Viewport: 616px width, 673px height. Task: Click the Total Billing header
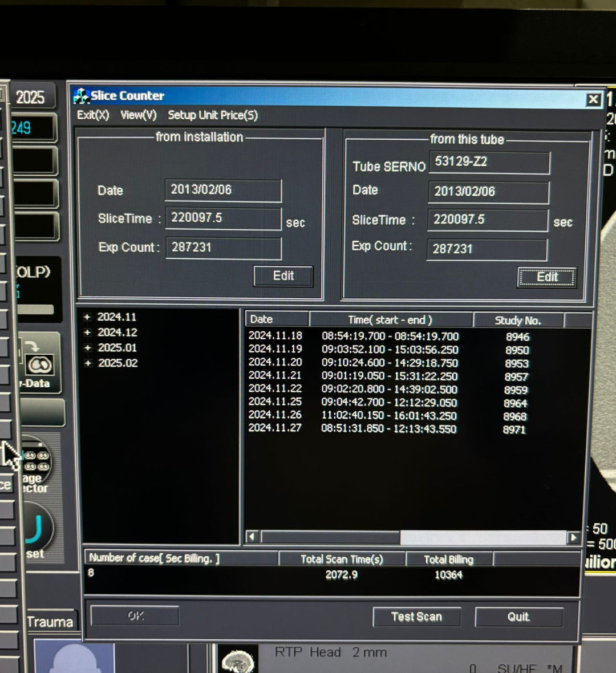[449, 560]
